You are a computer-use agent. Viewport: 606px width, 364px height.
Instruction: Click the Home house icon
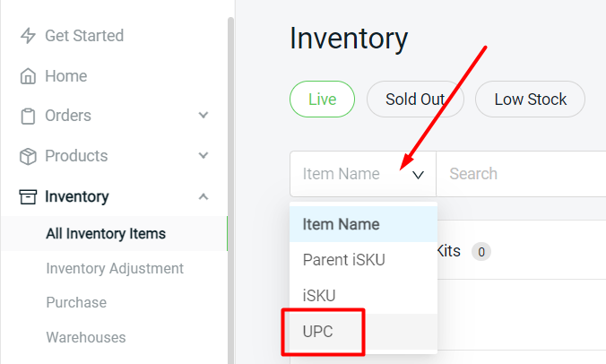click(x=28, y=76)
